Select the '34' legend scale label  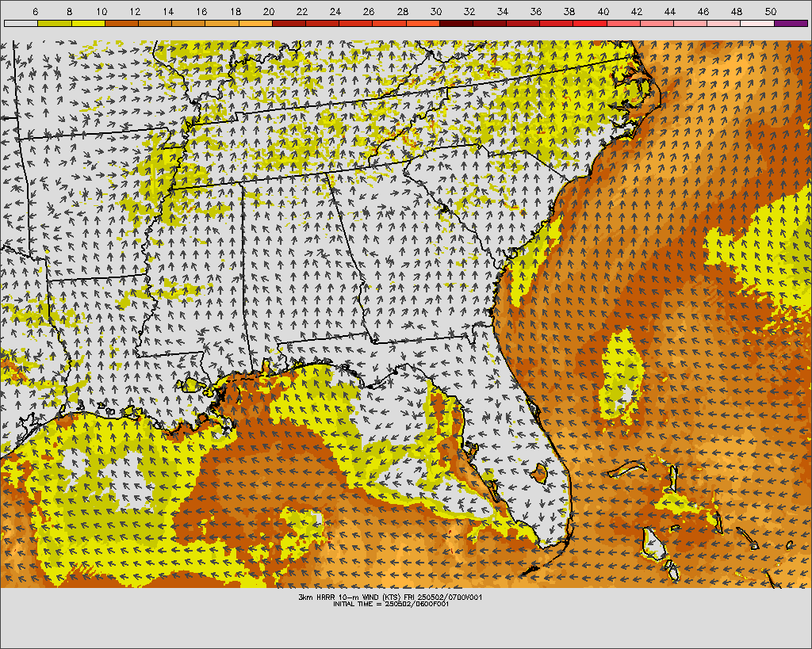tap(502, 11)
